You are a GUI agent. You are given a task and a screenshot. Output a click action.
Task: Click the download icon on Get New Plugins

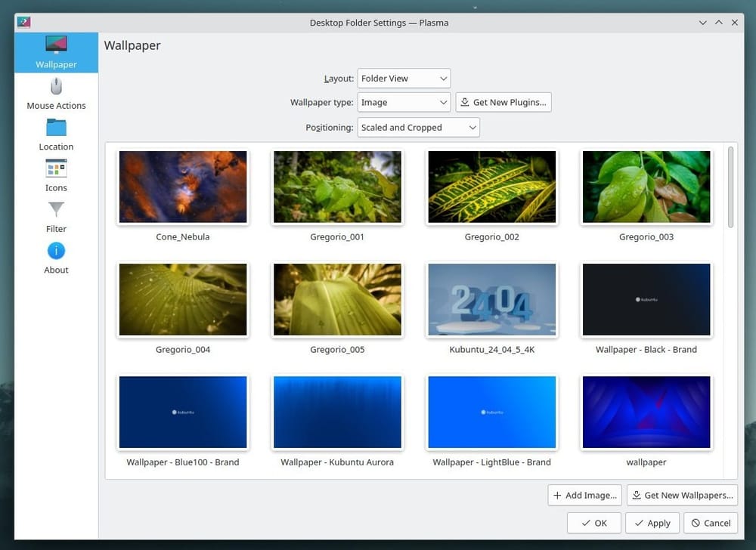point(465,102)
